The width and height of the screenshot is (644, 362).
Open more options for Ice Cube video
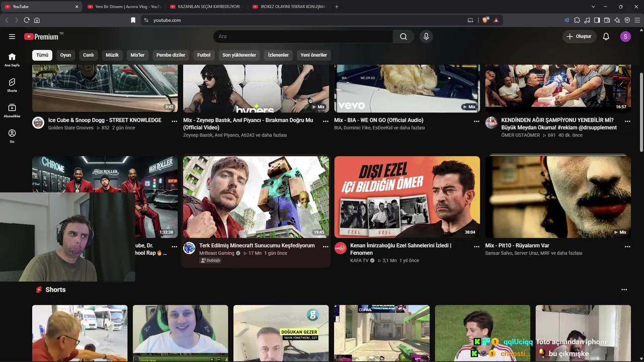pos(174,121)
